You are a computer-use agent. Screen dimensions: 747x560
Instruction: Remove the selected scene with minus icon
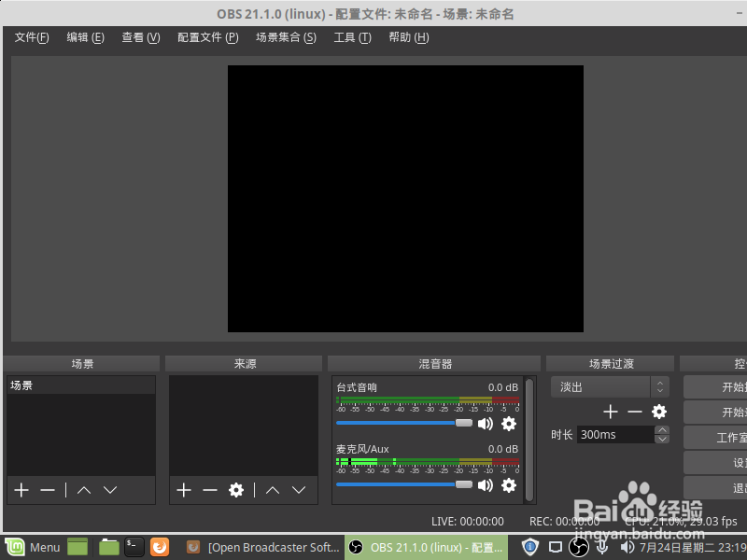point(48,489)
